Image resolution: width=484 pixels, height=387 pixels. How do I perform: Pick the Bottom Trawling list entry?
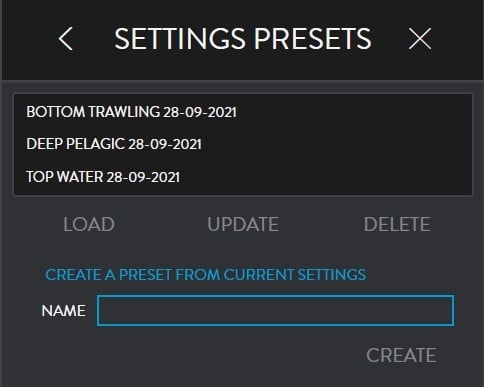pyautogui.click(x=243, y=112)
